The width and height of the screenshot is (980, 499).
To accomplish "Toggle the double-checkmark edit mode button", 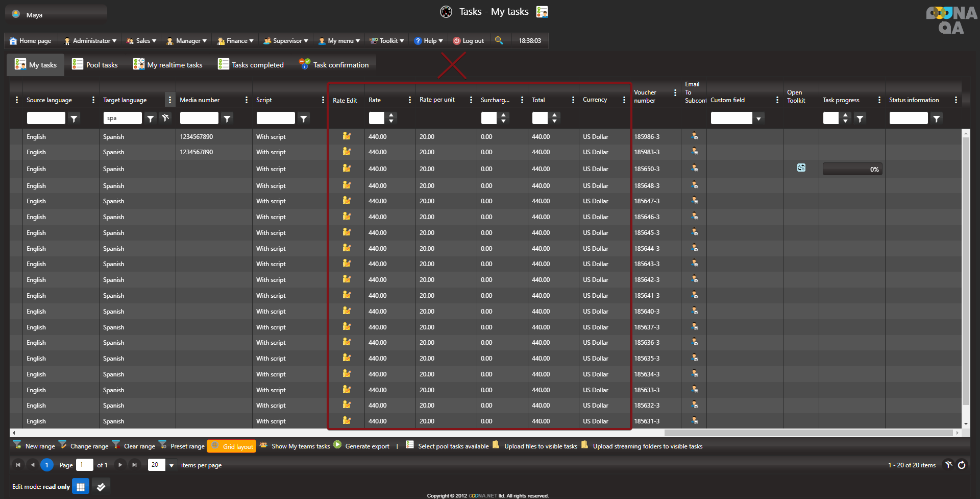I will pyautogui.click(x=101, y=487).
